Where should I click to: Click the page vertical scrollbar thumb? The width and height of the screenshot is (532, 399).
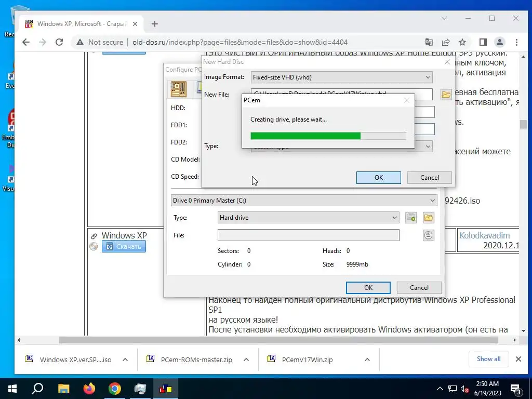523,124
